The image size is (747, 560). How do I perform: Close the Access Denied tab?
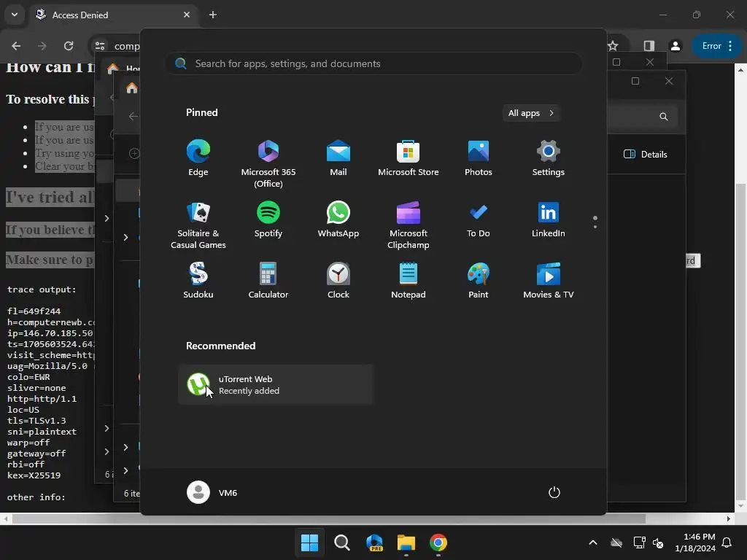tap(187, 15)
